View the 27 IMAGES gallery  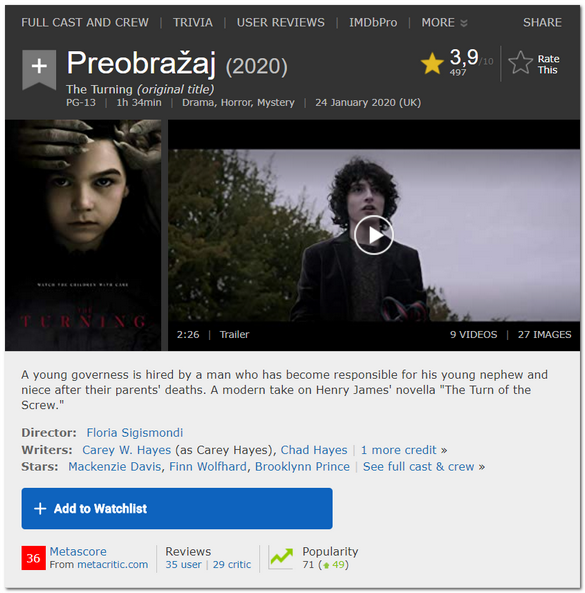coord(544,335)
